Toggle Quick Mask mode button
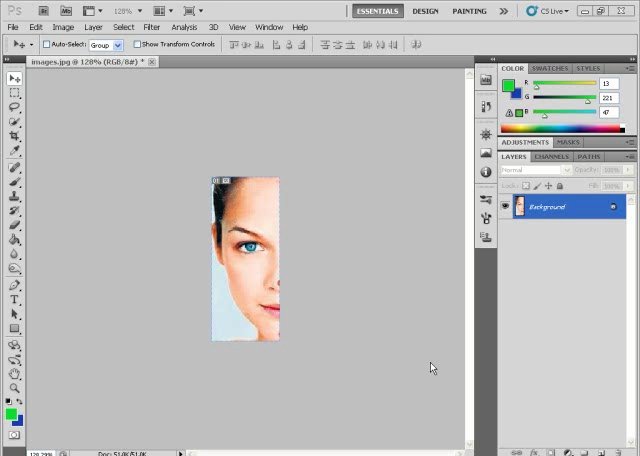The width and height of the screenshot is (640, 456). tap(14, 435)
